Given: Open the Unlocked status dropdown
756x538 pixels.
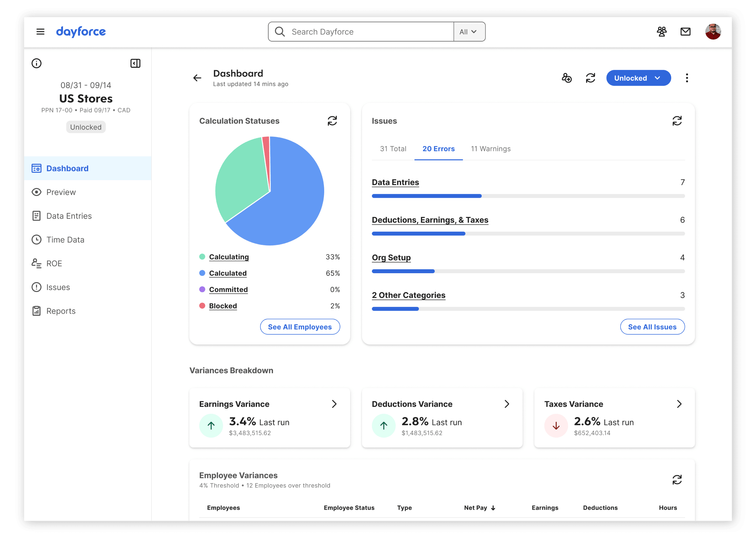Looking at the screenshot, I should coord(638,78).
